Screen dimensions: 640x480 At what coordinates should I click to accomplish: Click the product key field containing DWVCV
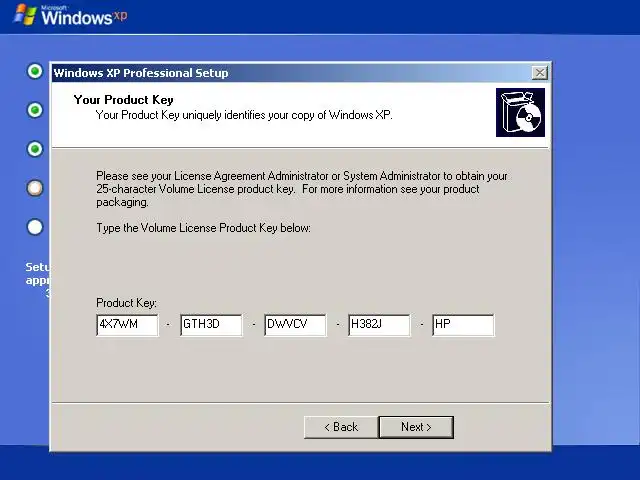(x=296, y=325)
